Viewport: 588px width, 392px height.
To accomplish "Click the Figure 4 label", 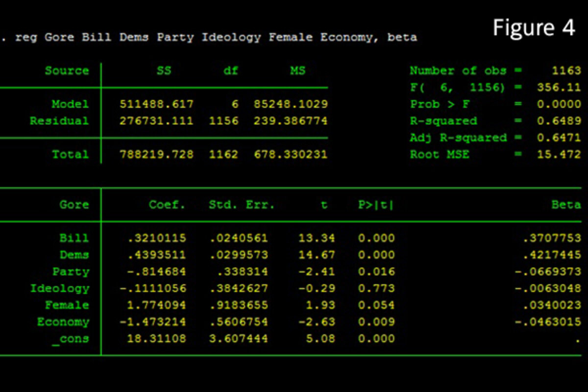I will (x=534, y=28).
